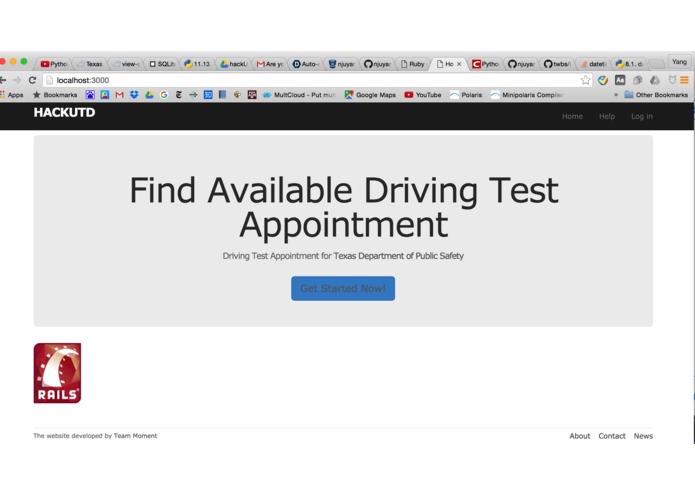Viewport: 695px width, 494px height.
Task: Open the Bookmarks star folder
Action: pos(55,95)
